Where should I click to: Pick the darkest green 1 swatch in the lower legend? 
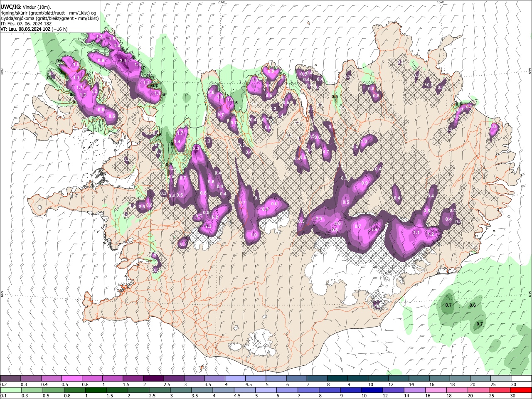coord(96,390)
